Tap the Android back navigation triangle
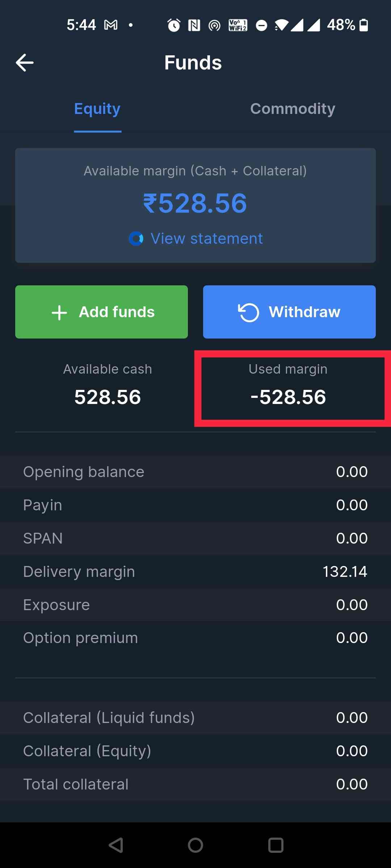The width and height of the screenshot is (391, 868). pyautogui.click(x=115, y=845)
